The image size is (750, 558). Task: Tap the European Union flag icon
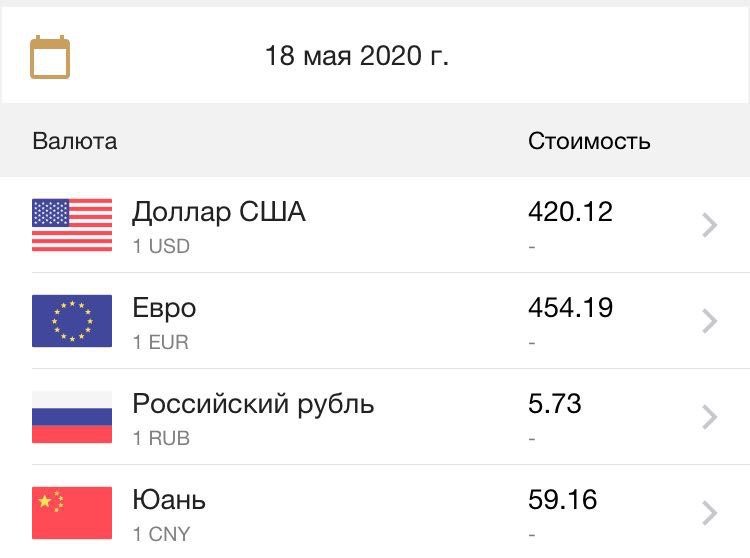coord(72,321)
